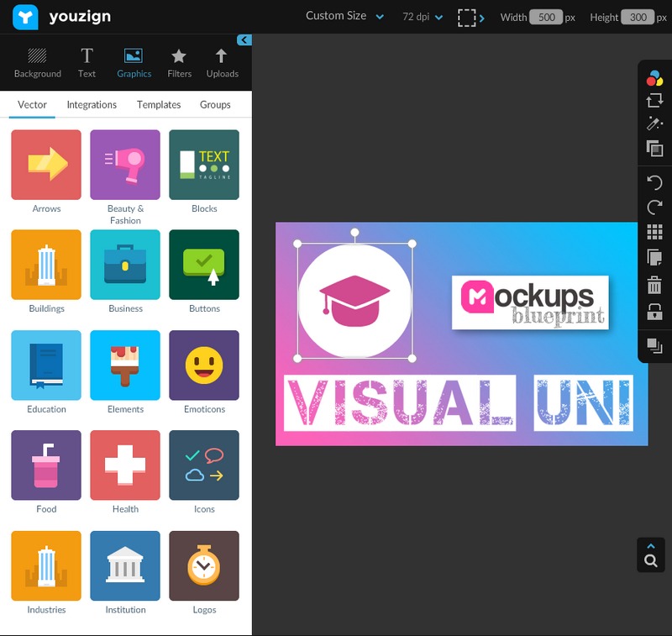Click the Width input field
Image resolution: width=672 pixels, height=636 pixels.
(546, 17)
